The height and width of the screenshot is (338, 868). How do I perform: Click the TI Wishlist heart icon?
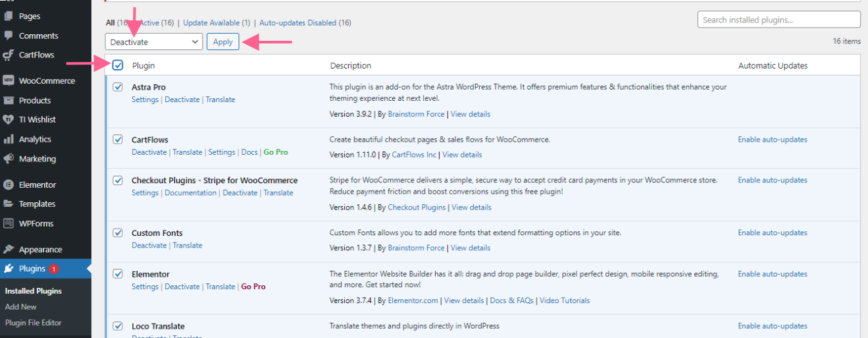coord(8,119)
